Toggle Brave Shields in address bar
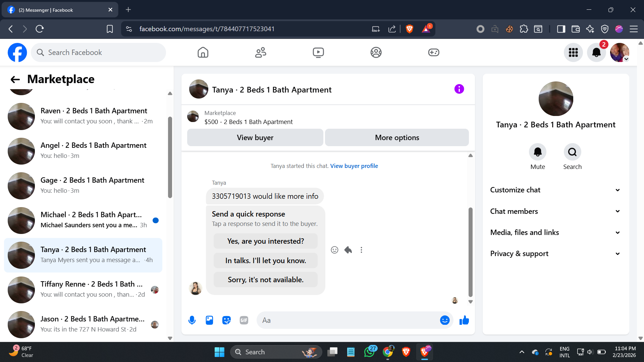 (409, 29)
